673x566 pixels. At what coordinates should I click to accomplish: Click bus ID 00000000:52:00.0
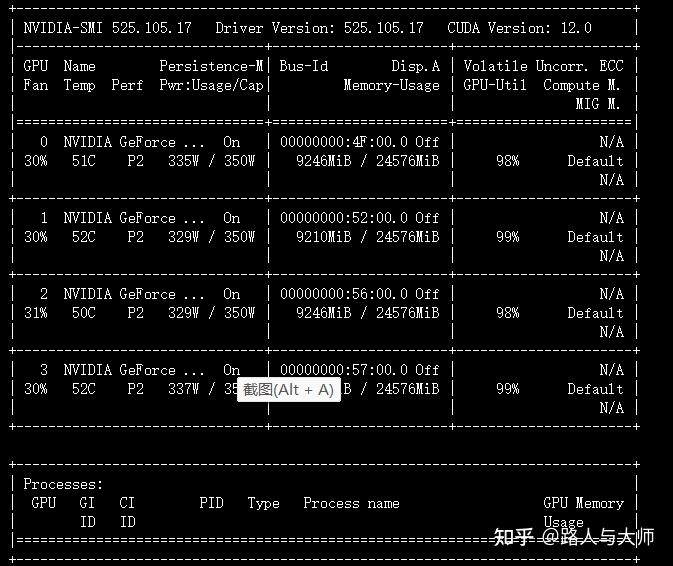pyautogui.click(x=344, y=218)
